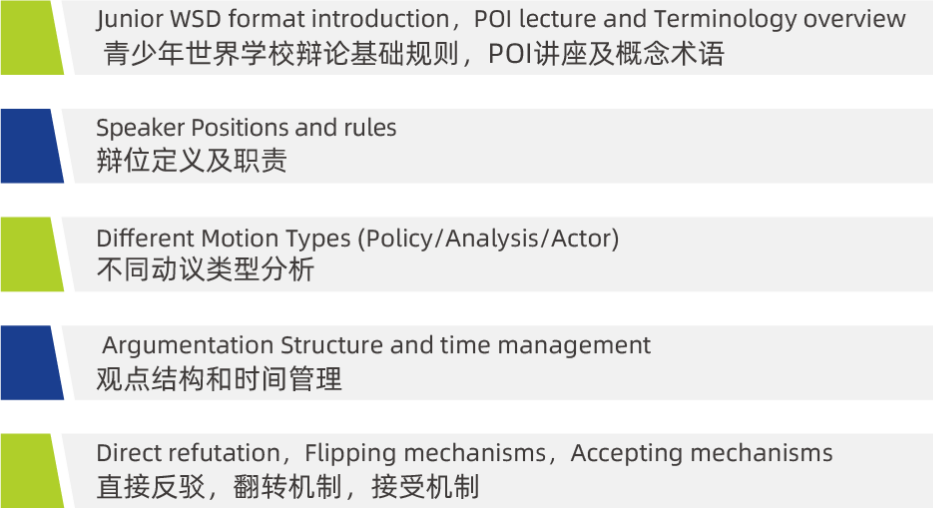
Task: Click the (Policy/Analysis/Actor) parenthetical text
Action: coord(488,239)
